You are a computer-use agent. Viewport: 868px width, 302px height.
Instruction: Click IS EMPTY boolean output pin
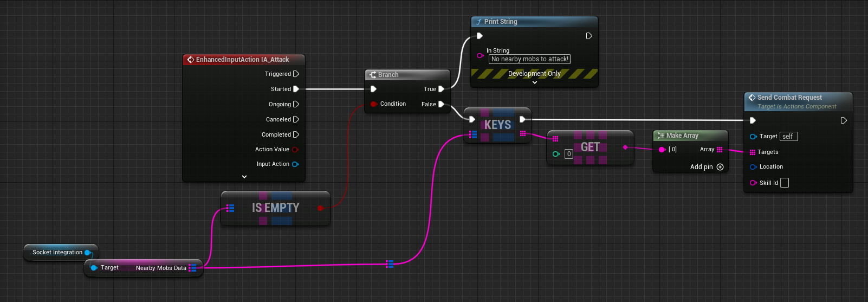tap(320, 208)
